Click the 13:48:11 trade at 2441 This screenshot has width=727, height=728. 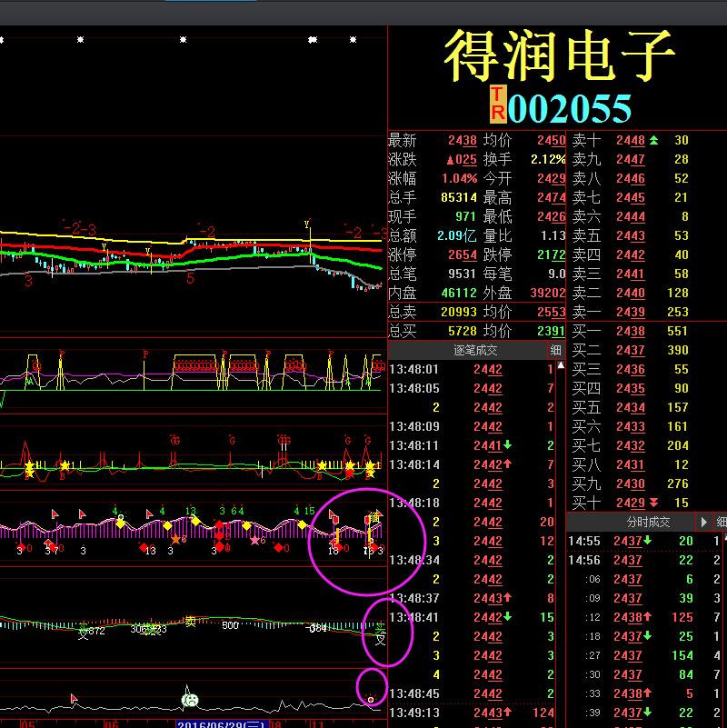click(x=472, y=445)
